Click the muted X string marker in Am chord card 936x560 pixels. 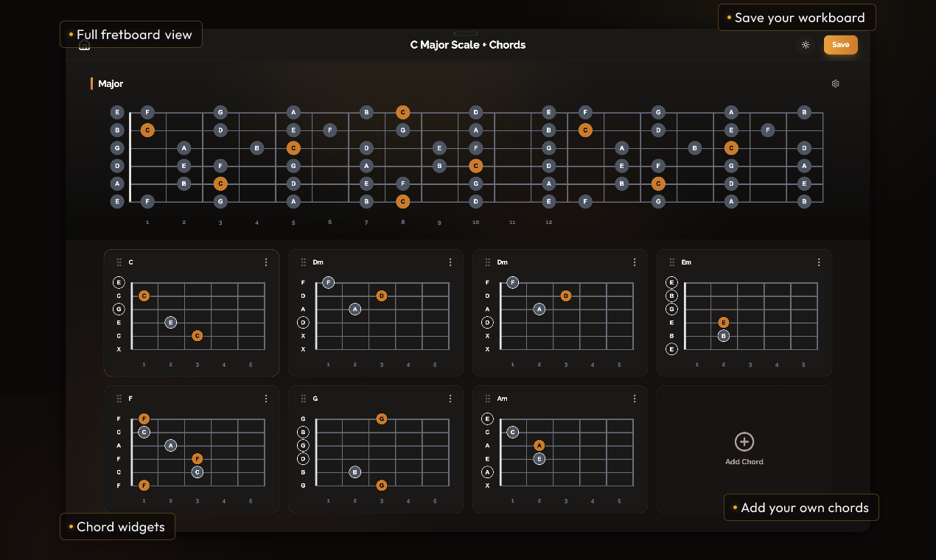click(487, 486)
